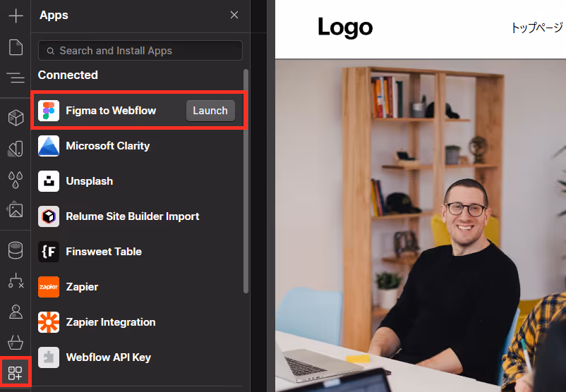This screenshot has width=566, height=392.
Task: Open the Style selectors droplets icon
Action: (x=16, y=179)
